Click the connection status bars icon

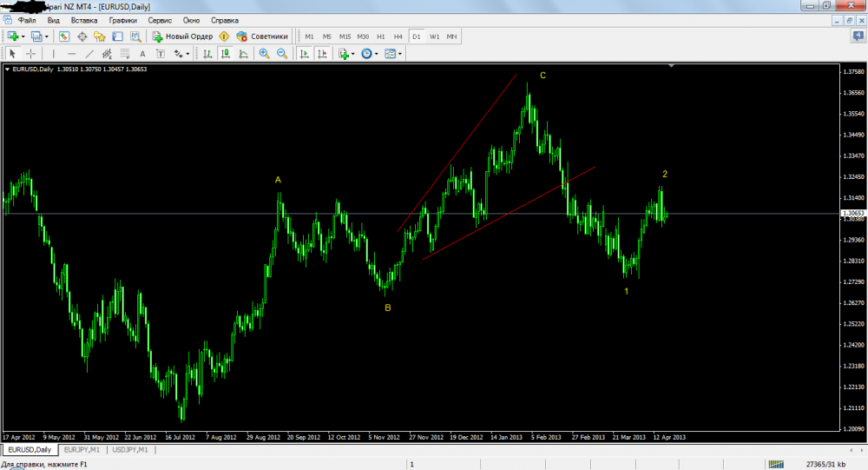(x=776, y=465)
